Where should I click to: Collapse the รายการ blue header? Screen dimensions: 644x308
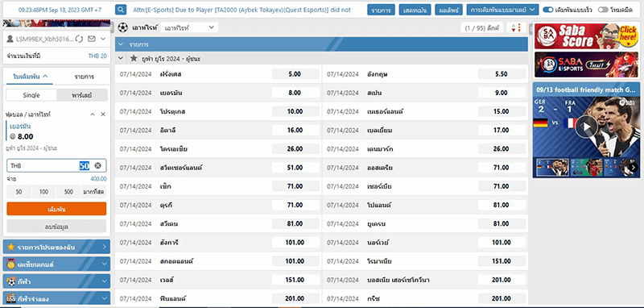click(x=121, y=44)
